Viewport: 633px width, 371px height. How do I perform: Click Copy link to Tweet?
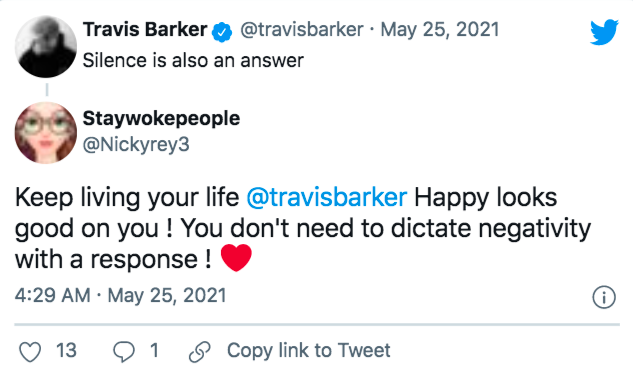pos(309,350)
